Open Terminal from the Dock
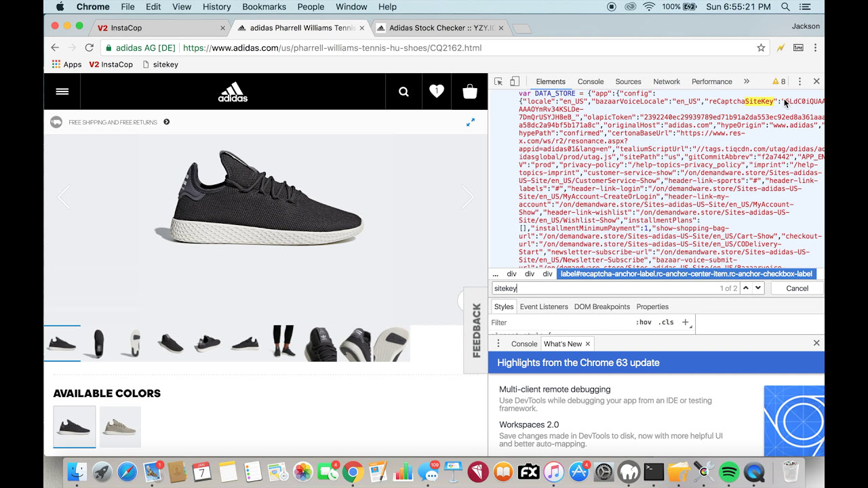The height and width of the screenshot is (488, 868). (654, 472)
